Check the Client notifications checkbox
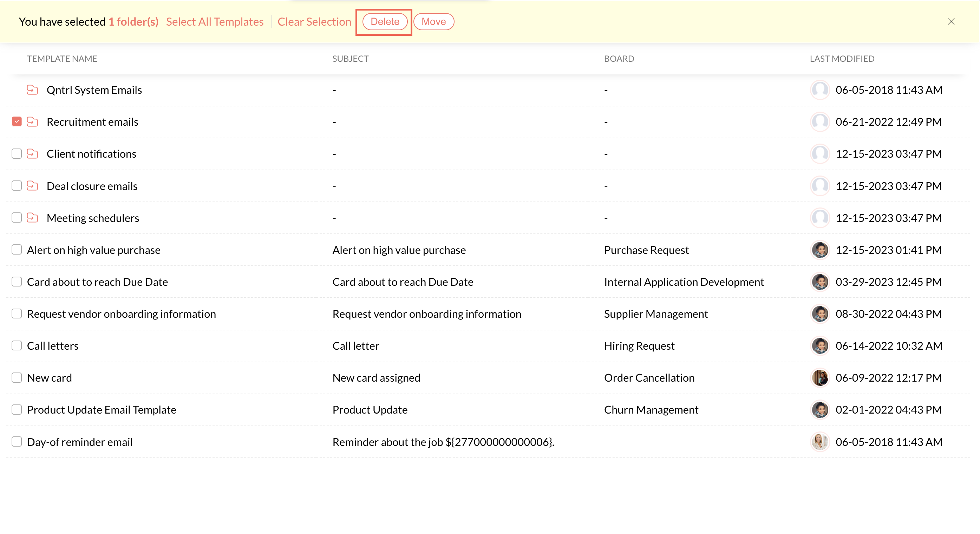Screen dimensions: 980x534 tap(17, 154)
